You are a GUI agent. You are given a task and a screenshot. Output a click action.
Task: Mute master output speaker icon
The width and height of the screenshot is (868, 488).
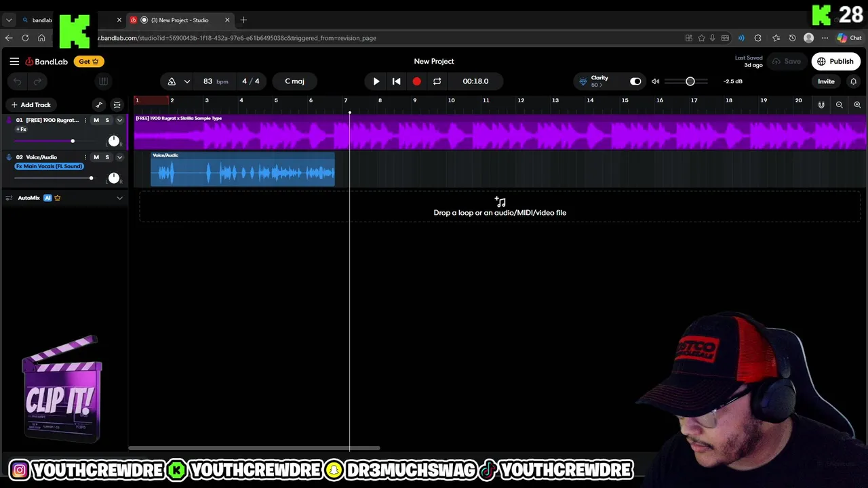click(655, 81)
